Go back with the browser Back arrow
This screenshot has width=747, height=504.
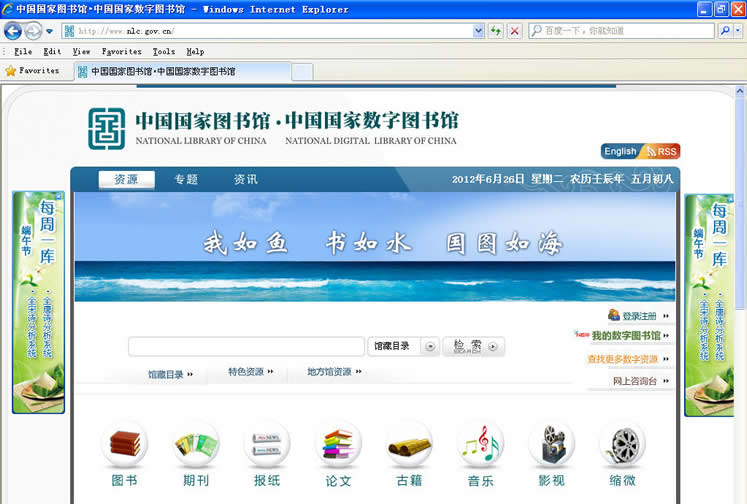[x=13, y=31]
